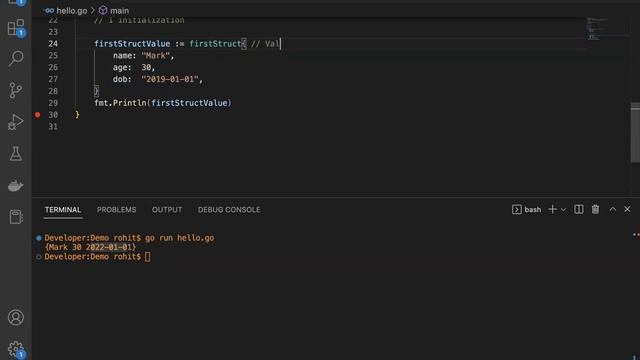Screen dimensions: 640x360
Task: Open the Extensions view in activity bar
Action: pyautogui.click(x=16, y=27)
